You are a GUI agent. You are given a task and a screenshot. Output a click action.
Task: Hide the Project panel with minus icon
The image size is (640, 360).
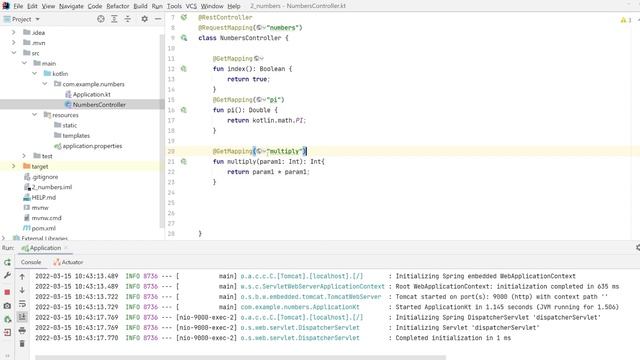(x=158, y=19)
